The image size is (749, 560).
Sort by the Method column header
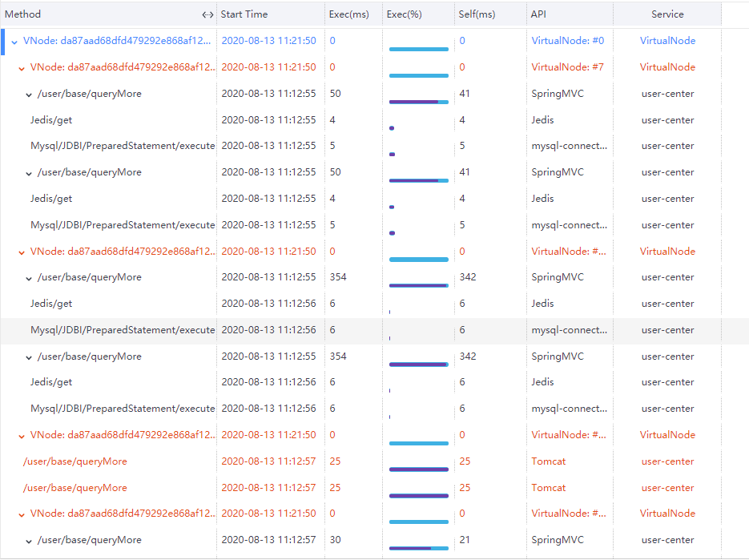[22, 14]
